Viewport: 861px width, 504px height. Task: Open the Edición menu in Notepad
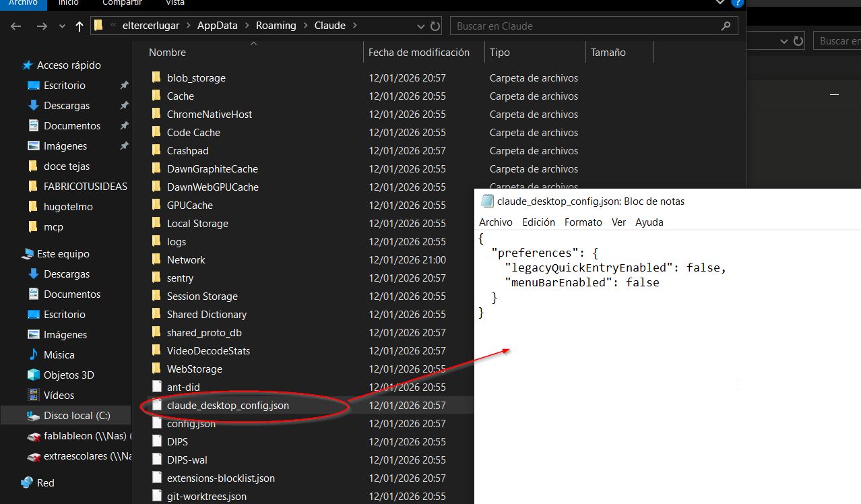[x=538, y=222]
